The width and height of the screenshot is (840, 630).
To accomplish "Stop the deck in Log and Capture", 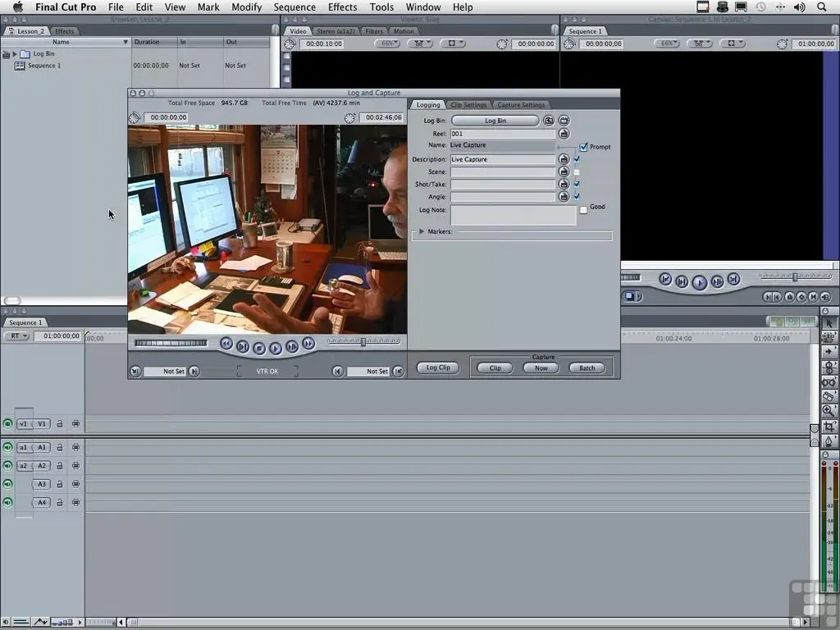I will click(x=259, y=348).
